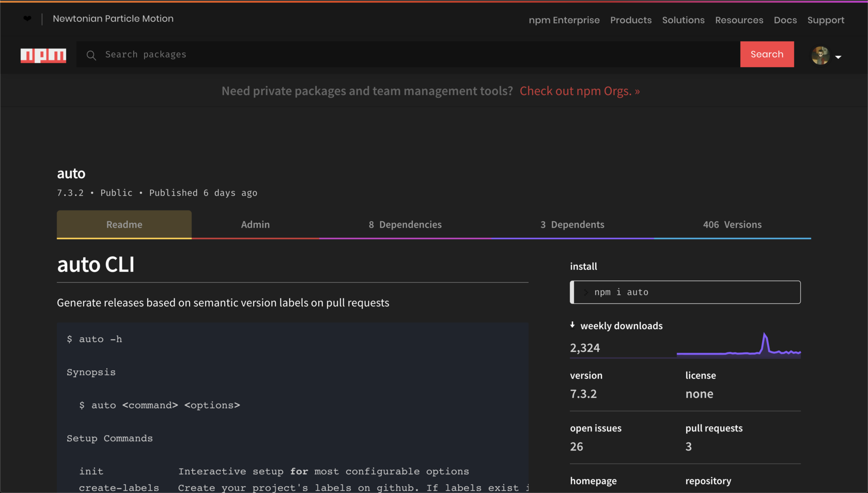Screen dimensions: 868x493
Task: Click the '$ auto -h' code line
Action: [x=95, y=339]
